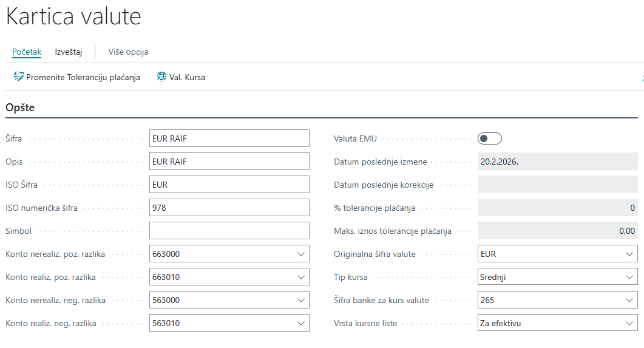Collapse the Opšte section header
The height and width of the screenshot is (348, 644).
click(x=20, y=107)
